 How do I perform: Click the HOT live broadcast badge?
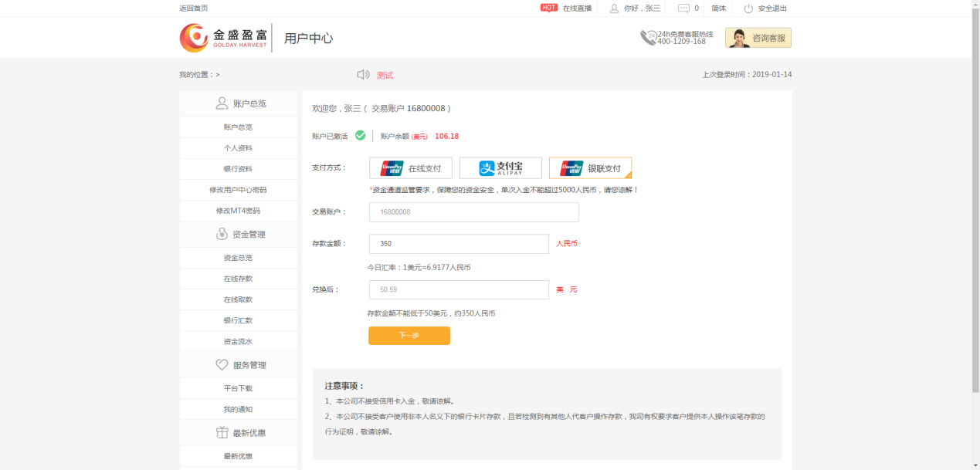click(x=549, y=8)
